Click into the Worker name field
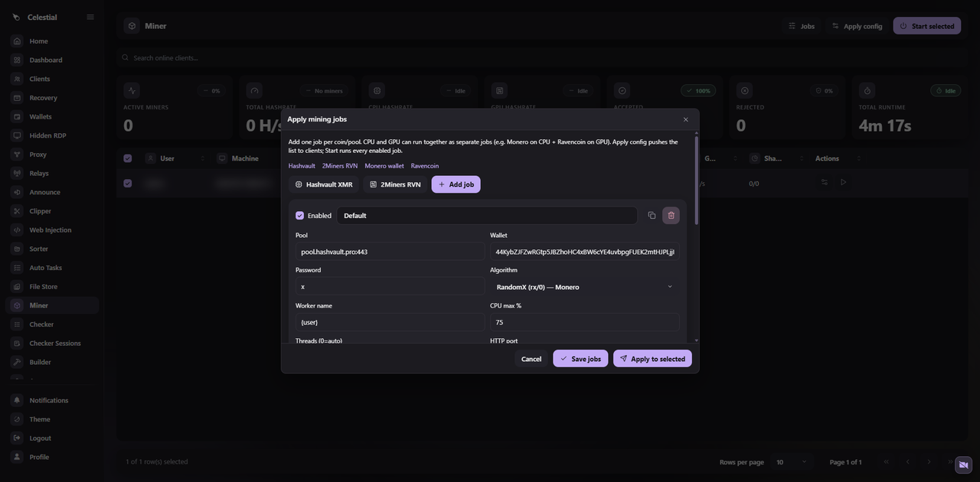Image resolution: width=980 pixels, height=482 pixels. (x=390, y=322)
